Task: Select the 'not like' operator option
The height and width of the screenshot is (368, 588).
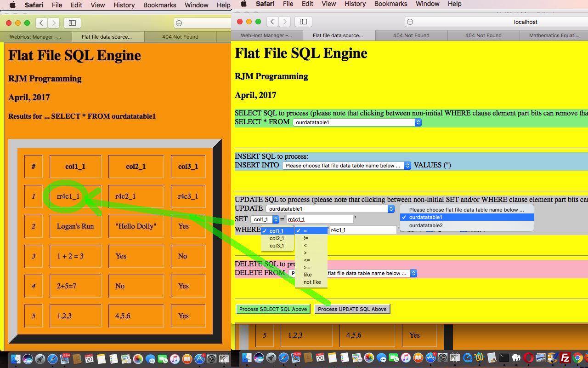Action: point(312,282)
